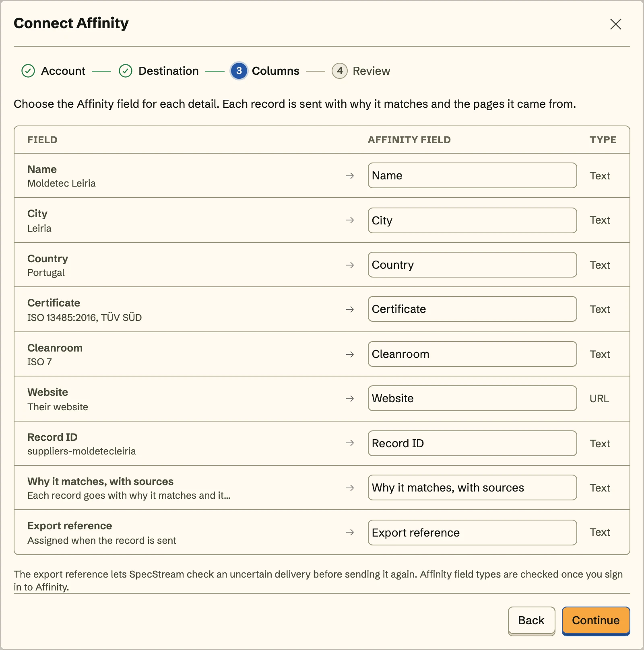Click the arrow icon in the Cleanroom row
Viewport: 644px width, 650px height.
point(350,354)
